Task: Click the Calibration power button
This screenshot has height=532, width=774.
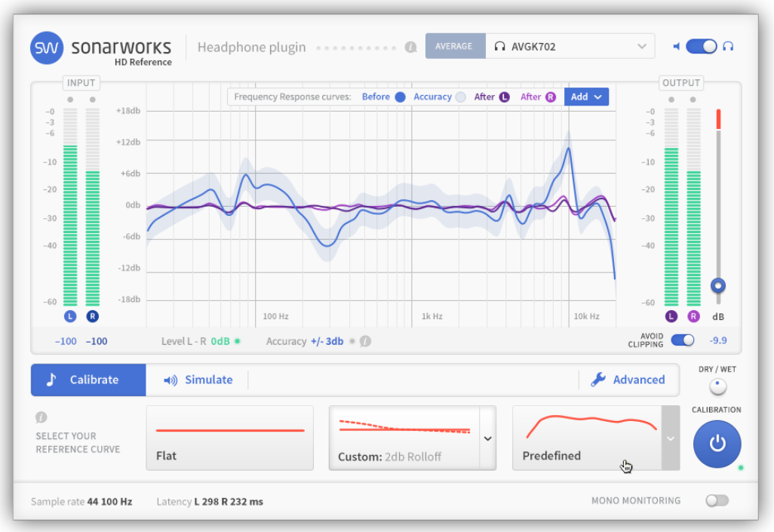Action: pos(717,444)
